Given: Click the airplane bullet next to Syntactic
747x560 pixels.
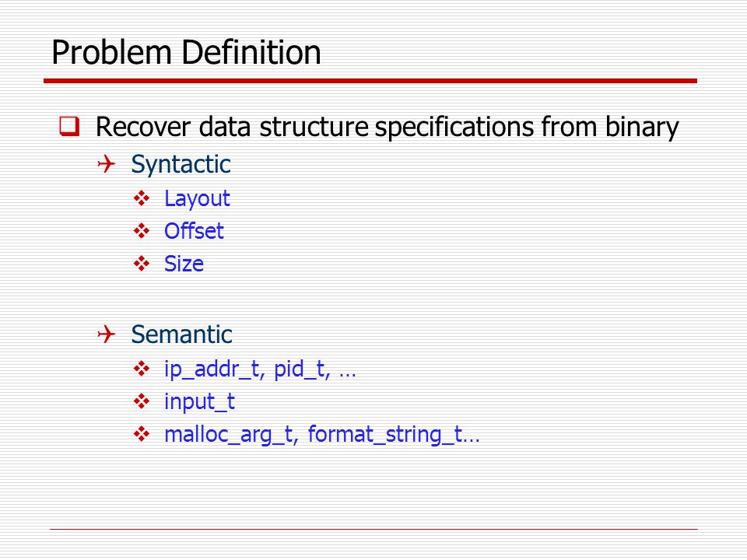Looking at the screenshot, I should tap(107, 164).
